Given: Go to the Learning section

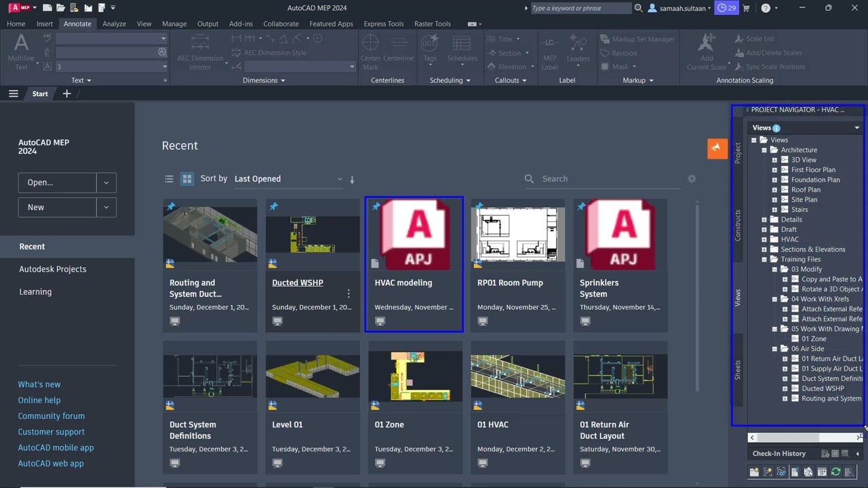Looking at the screenshot, I should click(35, 291).
